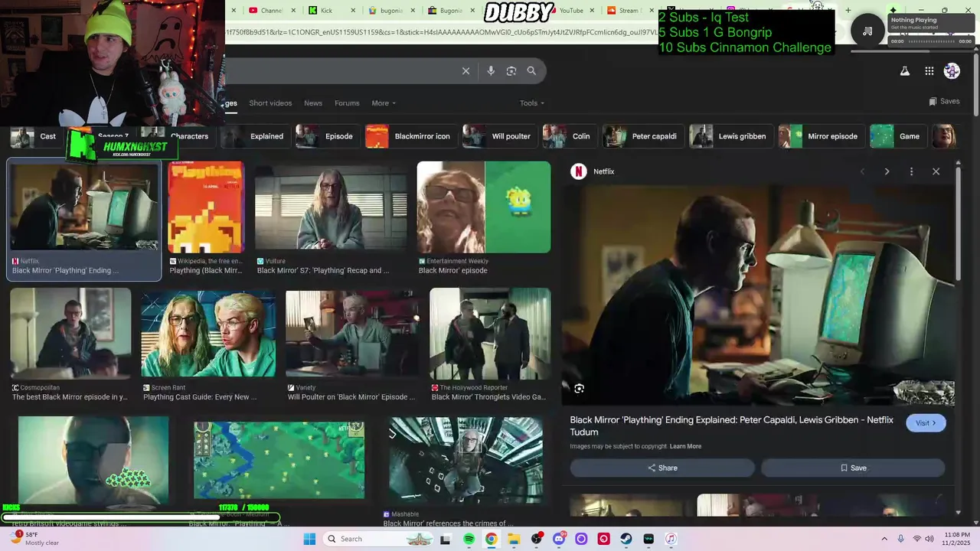980x551 pixels.
Task: Go to previous image in preview panel
Action: [x=862, y=171]
